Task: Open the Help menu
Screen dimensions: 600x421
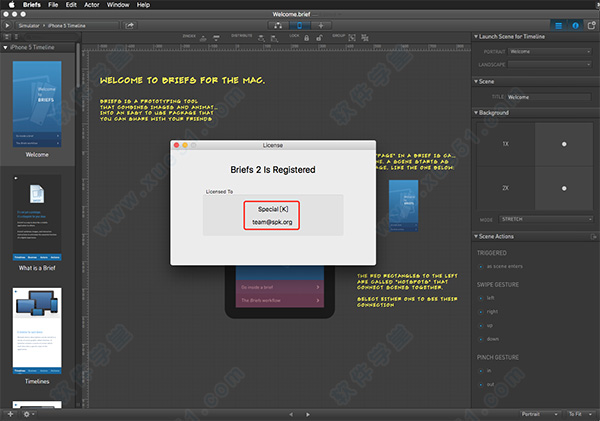Action: [143, 5]
